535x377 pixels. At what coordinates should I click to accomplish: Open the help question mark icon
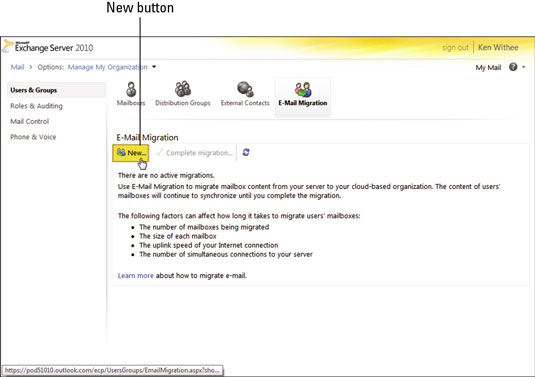[x=513, y=67]
